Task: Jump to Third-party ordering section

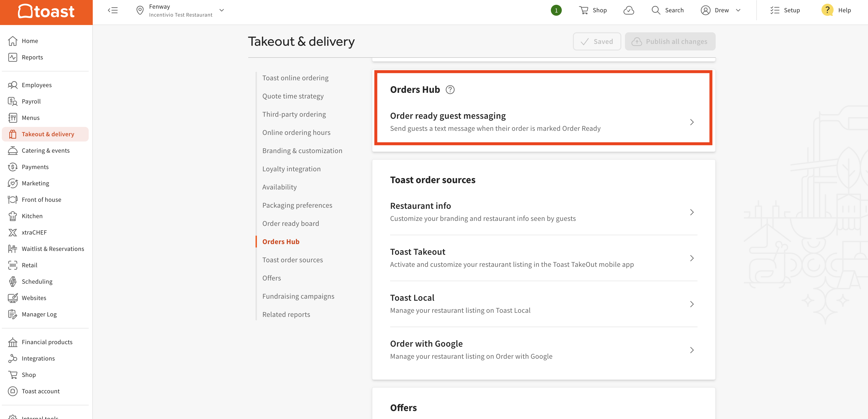Action: [294, 114]
